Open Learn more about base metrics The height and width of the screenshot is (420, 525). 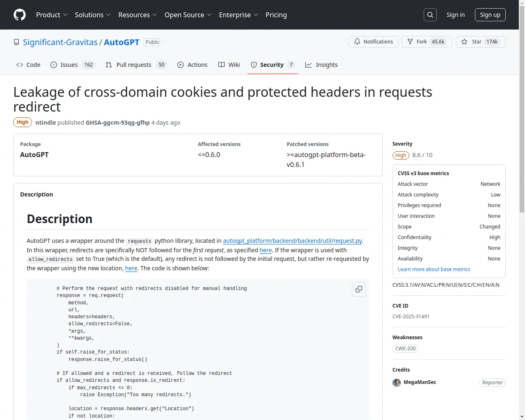[x=434, y=269]
